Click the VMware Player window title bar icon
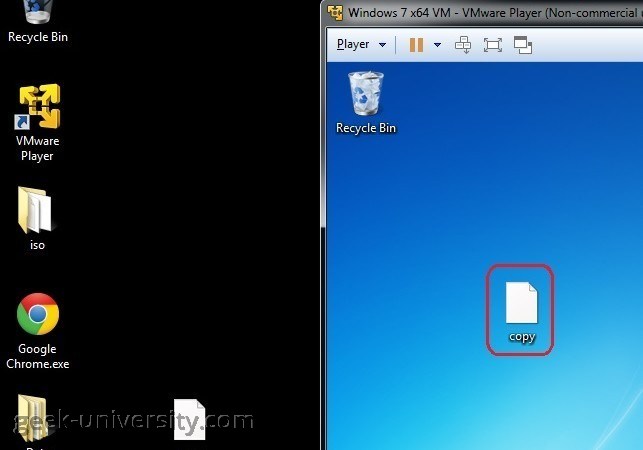643x450 pixels. 335,13
